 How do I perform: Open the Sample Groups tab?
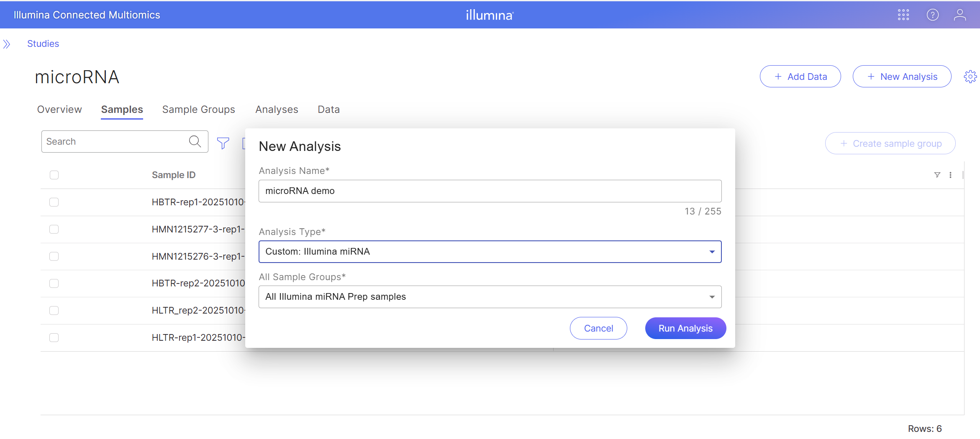[x=198, y=110]
